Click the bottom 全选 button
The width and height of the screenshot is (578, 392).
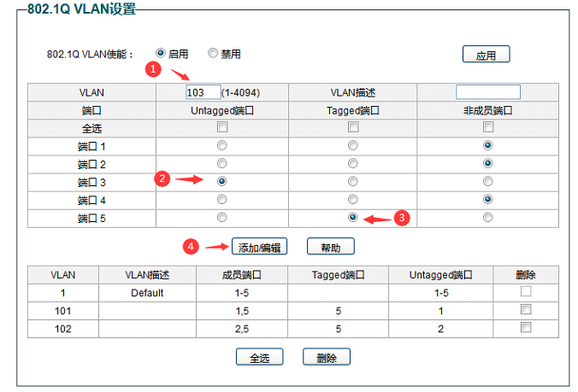click(259, 358)
